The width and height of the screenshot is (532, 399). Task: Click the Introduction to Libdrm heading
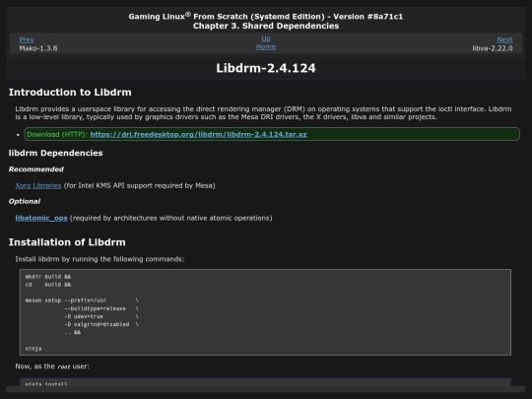(70, 93)
